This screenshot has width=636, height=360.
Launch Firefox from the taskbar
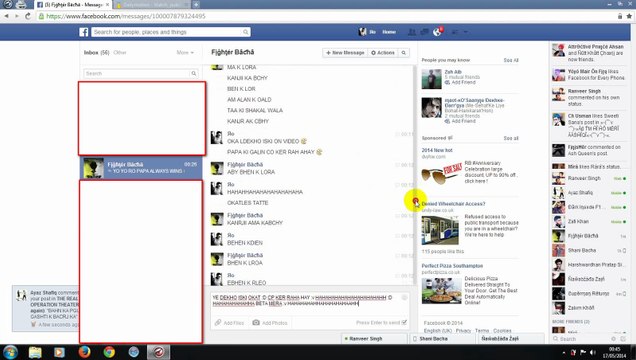pyautogui.click(x=84, y=352)
